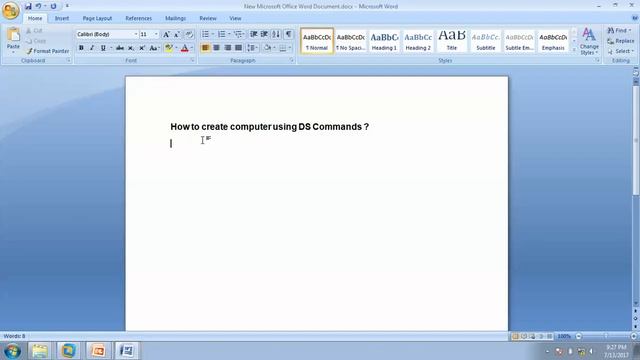Click zoom out minus button
The width and height of the screenshot is (640, 360).
click(579, 336)
